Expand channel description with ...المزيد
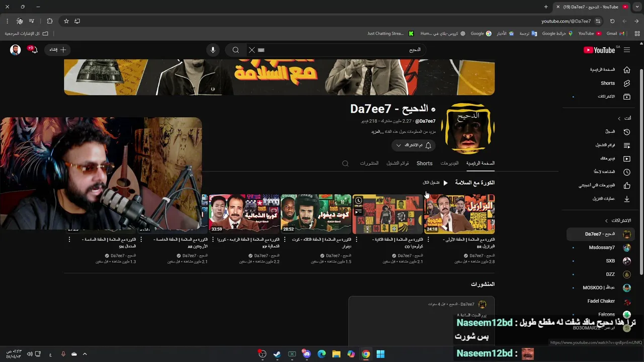 pos(377,132)
